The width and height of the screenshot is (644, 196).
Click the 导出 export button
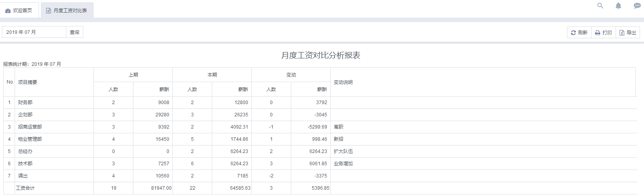pyautogui.click(x=627, y=33)
